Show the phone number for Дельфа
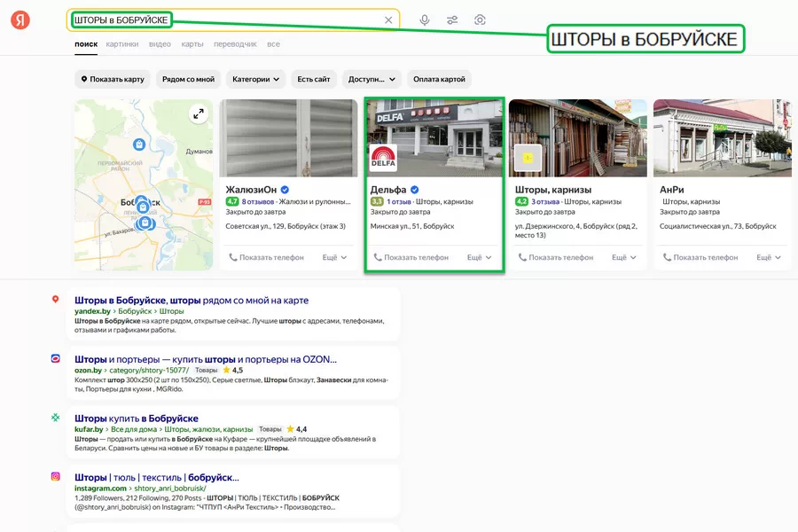The image size is (798, 532). (411, 258)
